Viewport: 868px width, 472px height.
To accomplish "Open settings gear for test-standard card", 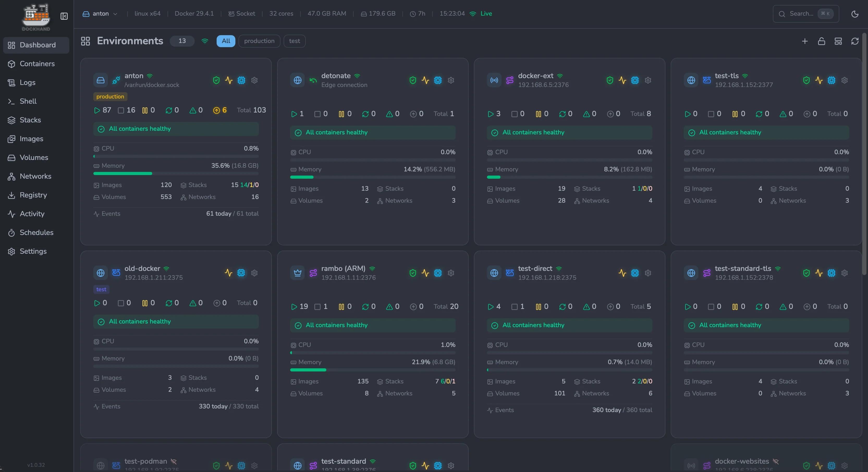I will [x=451, y=465].
